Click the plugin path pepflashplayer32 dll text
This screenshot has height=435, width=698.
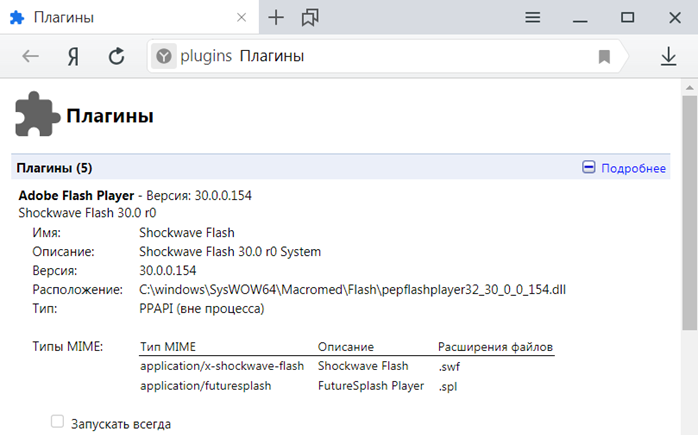352,290
